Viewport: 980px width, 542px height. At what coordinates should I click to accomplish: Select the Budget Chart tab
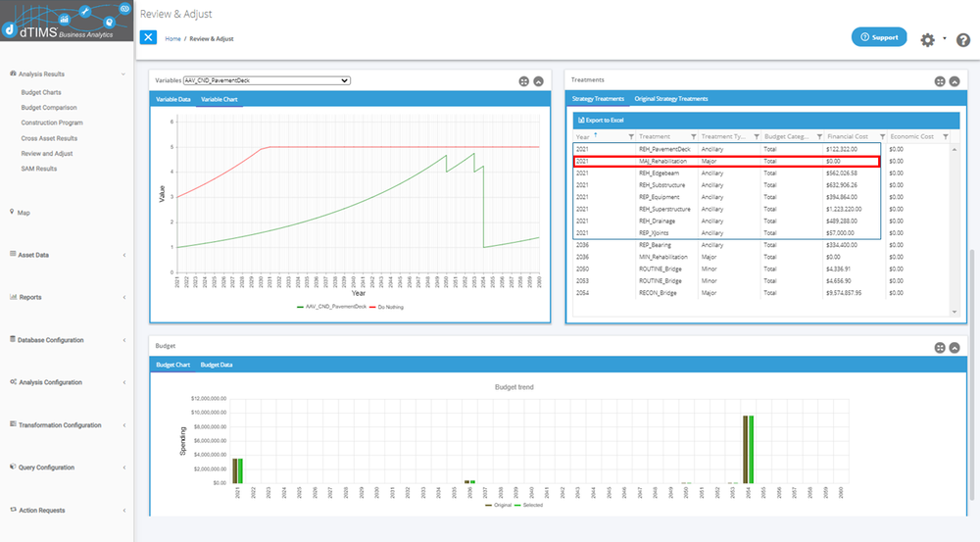[x=172, y=365]
